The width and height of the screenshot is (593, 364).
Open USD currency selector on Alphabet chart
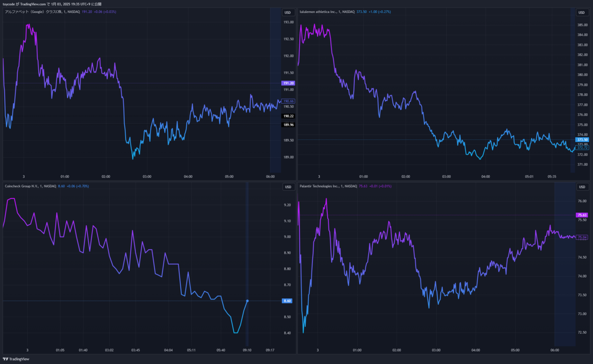pyautogui.click(x=288, y=12)
